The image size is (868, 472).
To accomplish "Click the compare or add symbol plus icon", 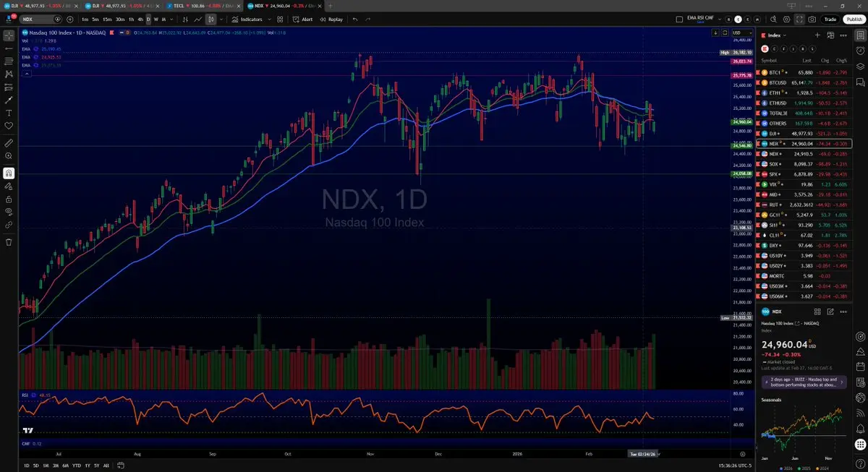I will [x=69, y=20].
